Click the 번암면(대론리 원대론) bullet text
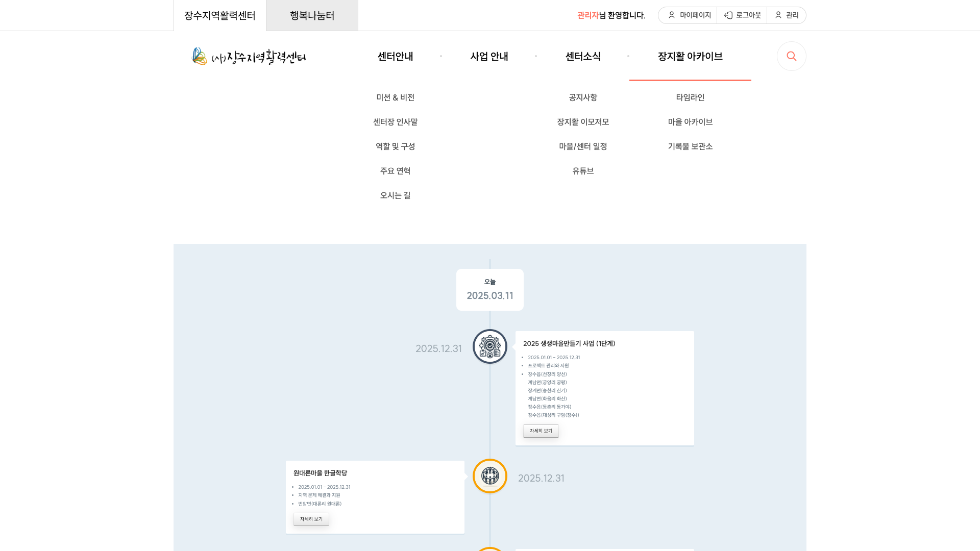Viewport: 980px width, 551px height. (320, 504)
